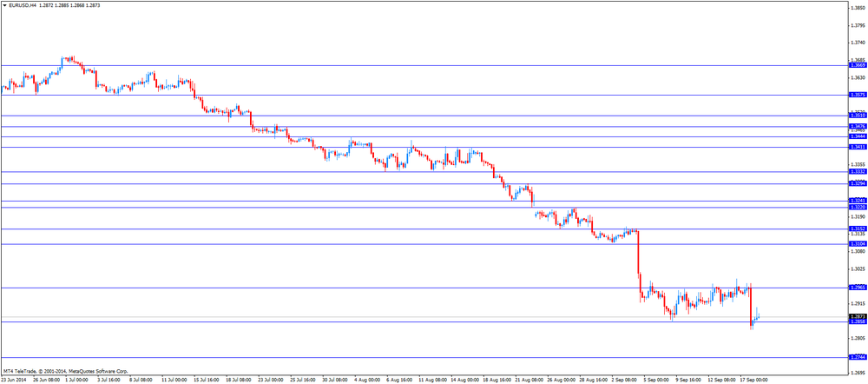Click the 21 Aug 08:00 time label
This screenshot has width=868, height=384.
coord(529,381)
